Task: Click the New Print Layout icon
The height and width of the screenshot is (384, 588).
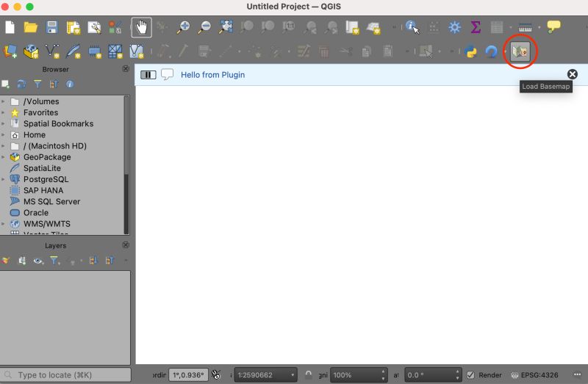Action: 73,27
